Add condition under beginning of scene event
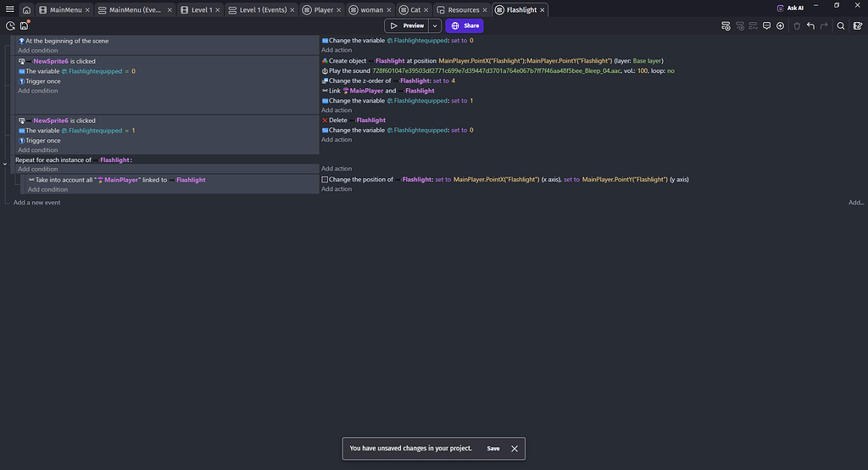The width and height of the screenshot is (868, 470). tap(37, 50)
